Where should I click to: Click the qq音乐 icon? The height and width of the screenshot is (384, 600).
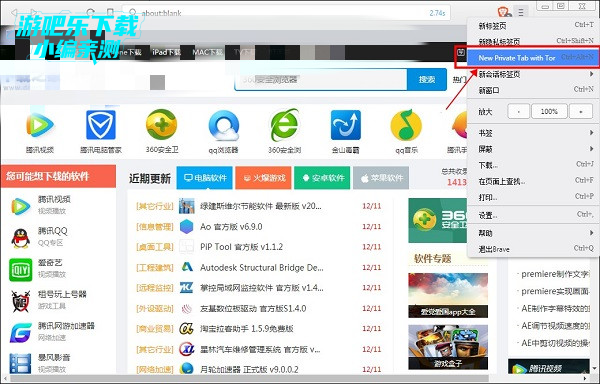tap(406, 125)
